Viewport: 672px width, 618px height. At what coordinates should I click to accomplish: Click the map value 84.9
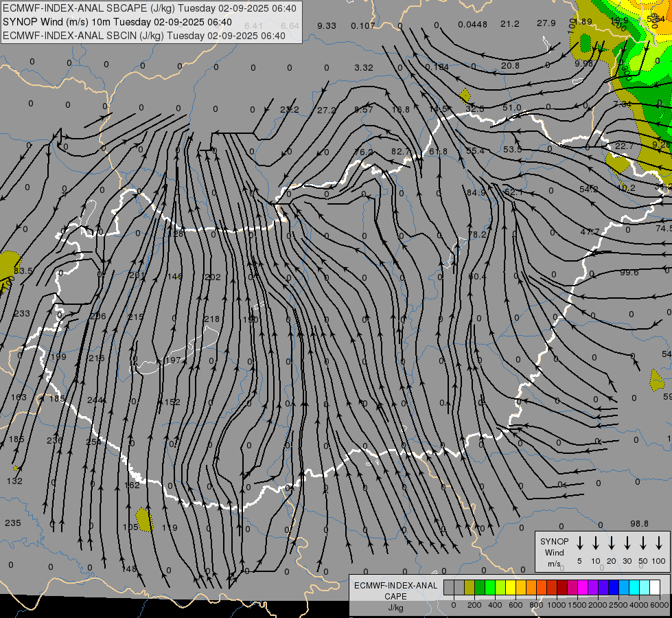pyautogui.click(x=476, y=192)
